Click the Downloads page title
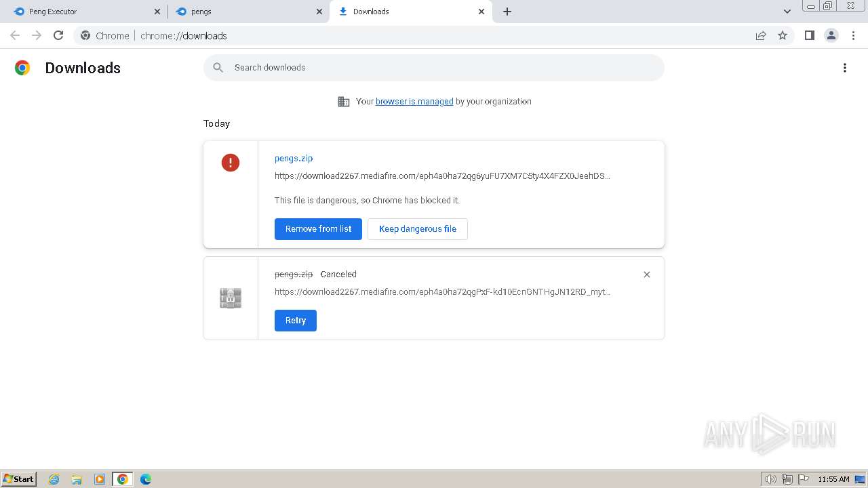This screenshot has height=488, width=868. 83,68
